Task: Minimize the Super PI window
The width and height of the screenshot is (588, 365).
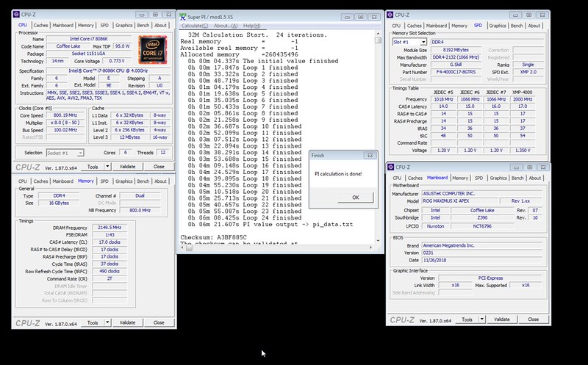Action: pos(347,17)
